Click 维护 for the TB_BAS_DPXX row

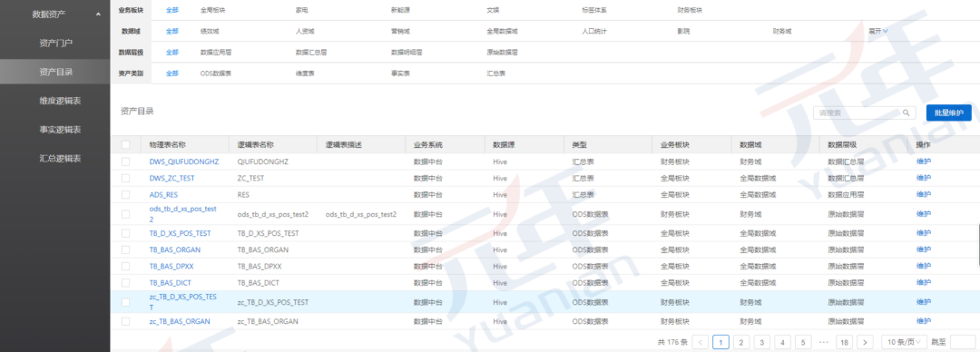(923, 267)
